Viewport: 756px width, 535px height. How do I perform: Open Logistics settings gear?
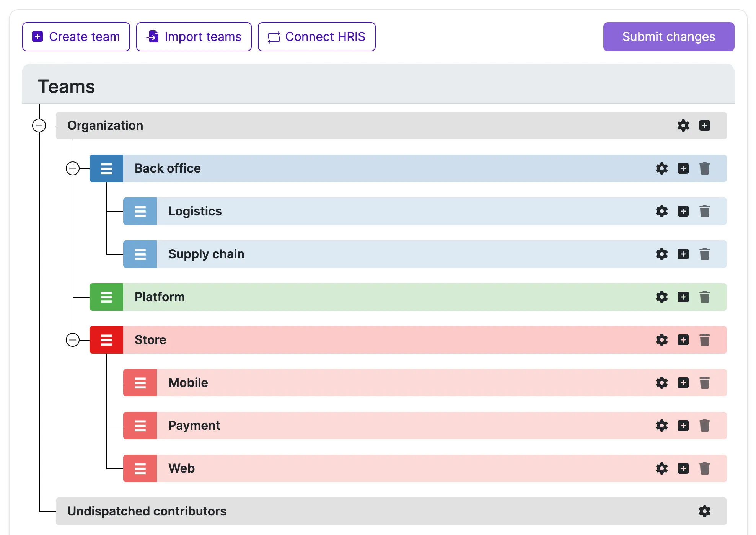click(x=661, y=211)
